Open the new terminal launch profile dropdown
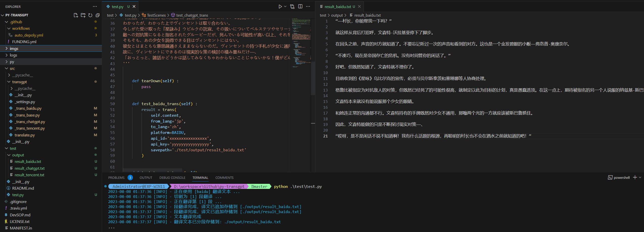 [640, 177]
